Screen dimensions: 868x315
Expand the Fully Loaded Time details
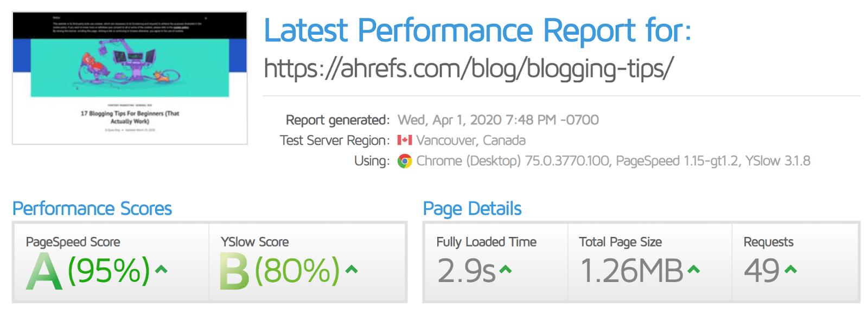pyautogui.click(x=506, y=268)
